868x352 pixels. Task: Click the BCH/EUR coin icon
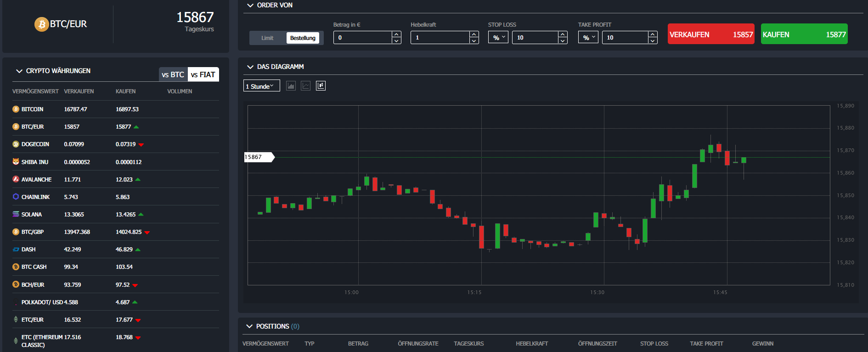click(x=16, y=284)
